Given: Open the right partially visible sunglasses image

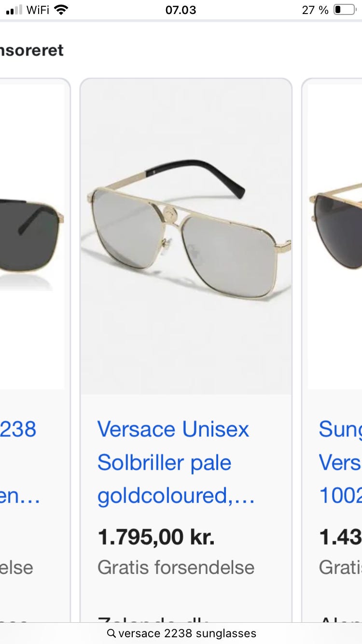Looking at the screenshot, I should (335, 237).
